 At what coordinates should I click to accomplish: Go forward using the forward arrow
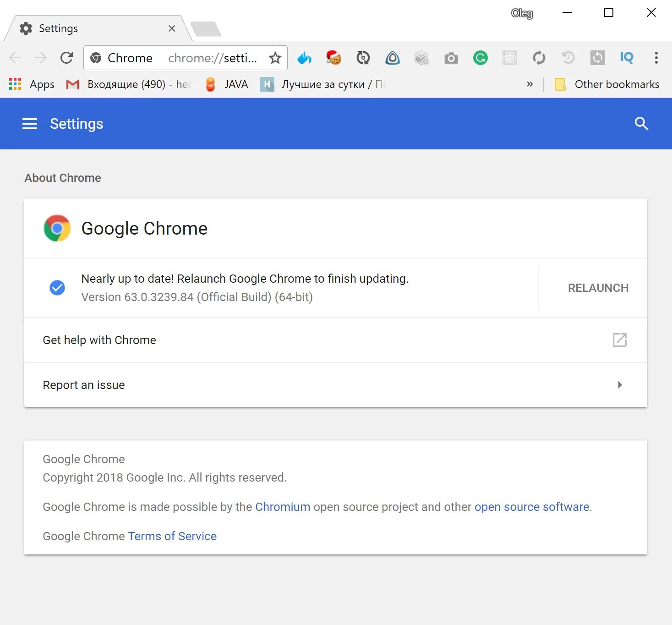pyautogui.click(x=41, y=58)
